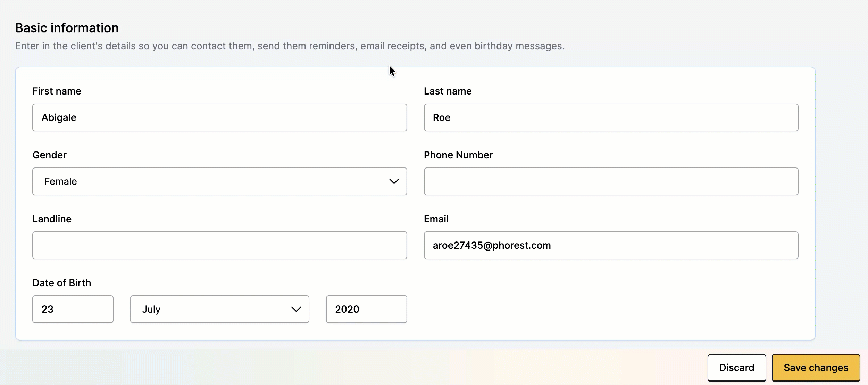Click the yellow Save changes button
The image size is (868, 385).
pyautogui.click(x=816, y=368)
